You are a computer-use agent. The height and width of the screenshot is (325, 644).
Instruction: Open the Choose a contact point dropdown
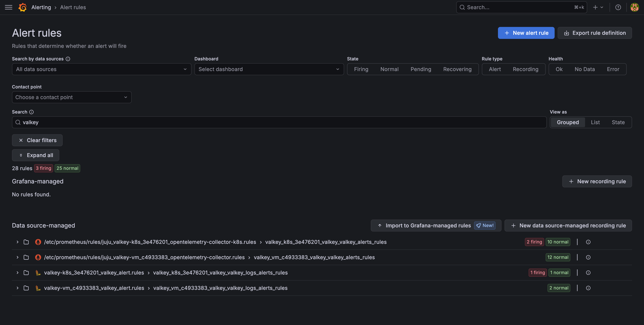point(72,97)
